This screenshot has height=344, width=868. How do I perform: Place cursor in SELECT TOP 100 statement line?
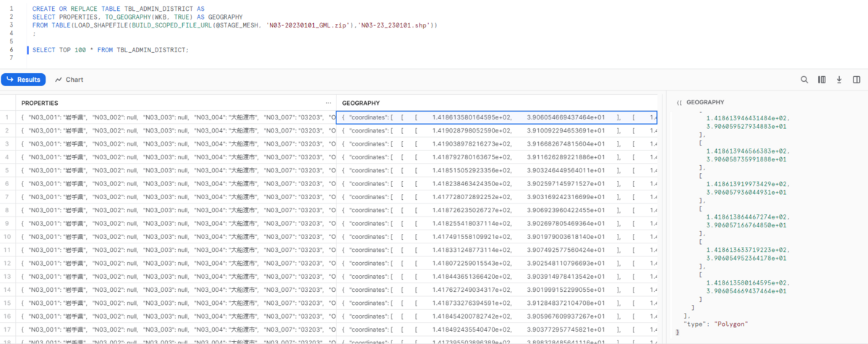(x=110, y=50)
